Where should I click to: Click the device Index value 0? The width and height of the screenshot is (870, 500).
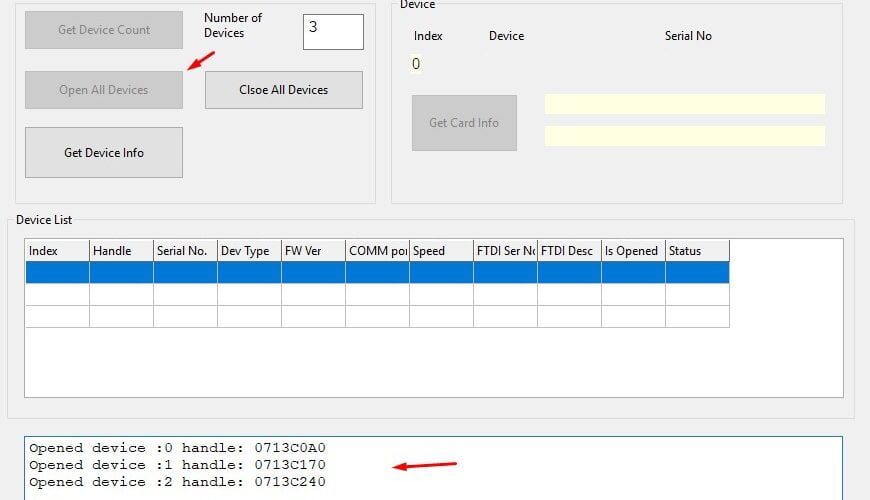tap(416, 64)
